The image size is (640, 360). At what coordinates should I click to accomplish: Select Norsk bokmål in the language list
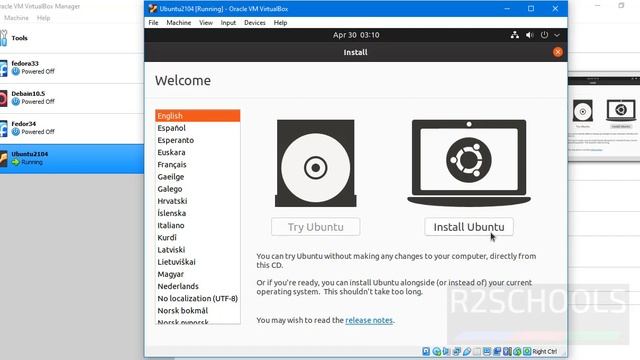pos(198,311)
